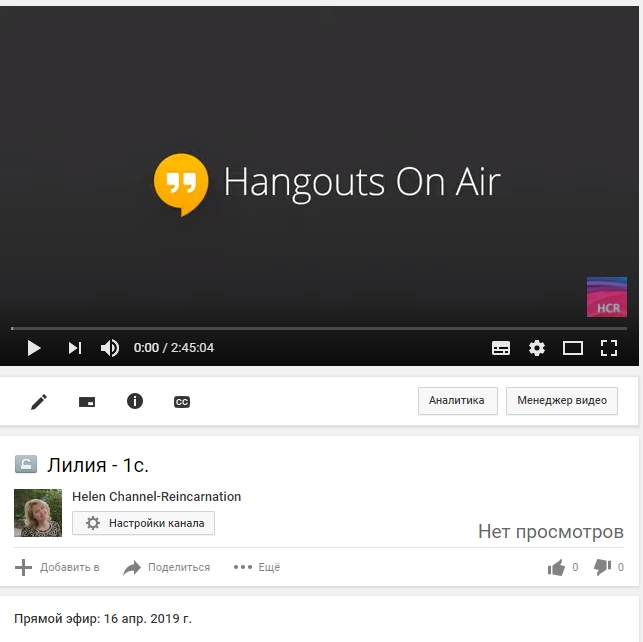Toggle subtitles in the player
643x642 pixels.
tap(501, 348)
